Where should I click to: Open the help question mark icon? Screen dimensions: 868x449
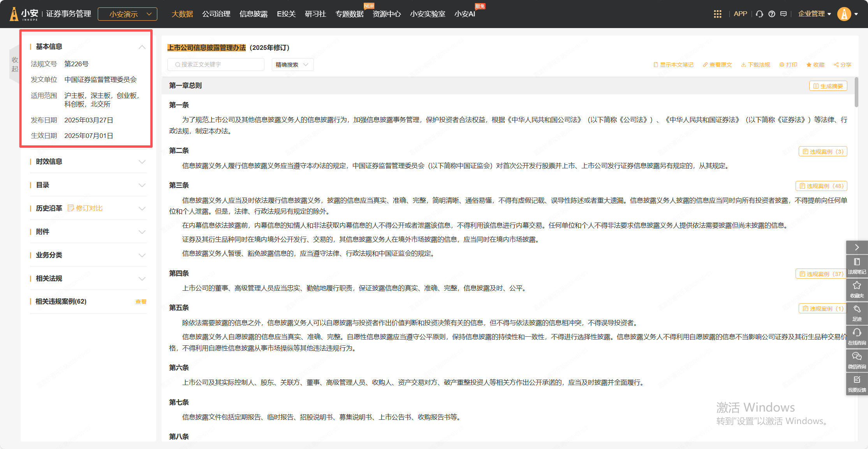click(x=771, y=14)
